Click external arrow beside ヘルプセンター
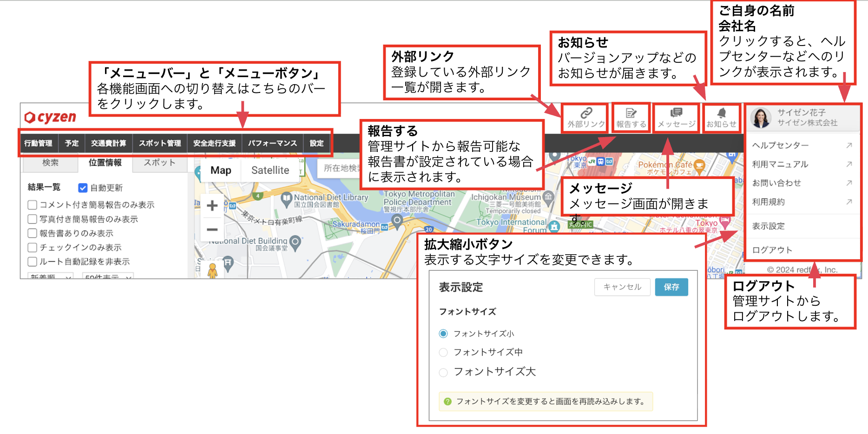The image size is (868, 434). (x=849, y=145)
